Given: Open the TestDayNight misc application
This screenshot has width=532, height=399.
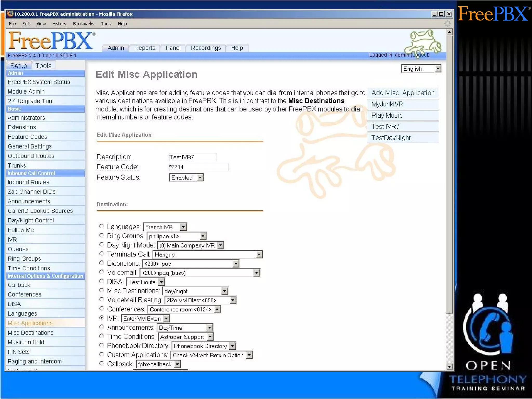Looking at the screenshot, I should tap(391, 138).
